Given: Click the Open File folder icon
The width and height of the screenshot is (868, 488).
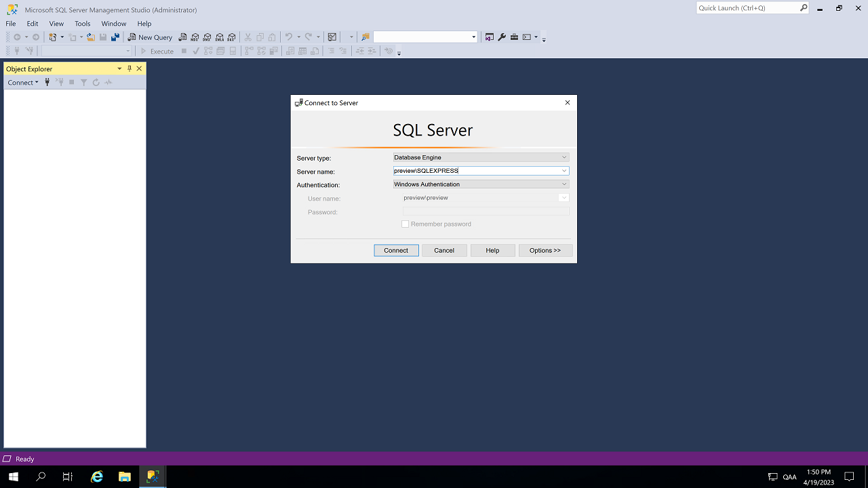Looking at the screenshot, I should 90,37.
